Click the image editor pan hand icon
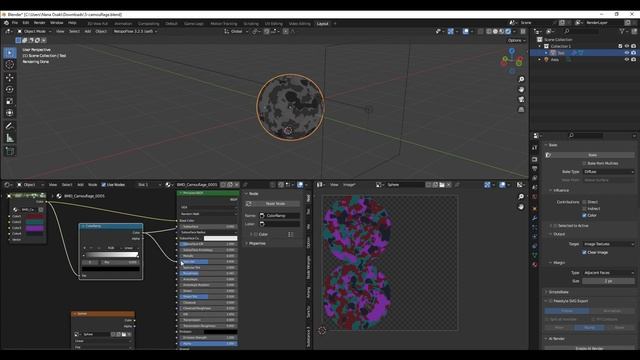 pyautogui.click(x=521, y=207)
